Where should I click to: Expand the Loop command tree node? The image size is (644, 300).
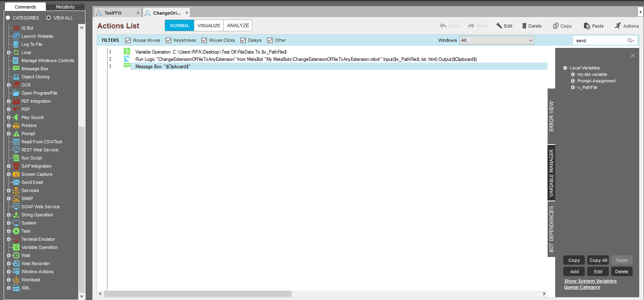click(9, 52)
